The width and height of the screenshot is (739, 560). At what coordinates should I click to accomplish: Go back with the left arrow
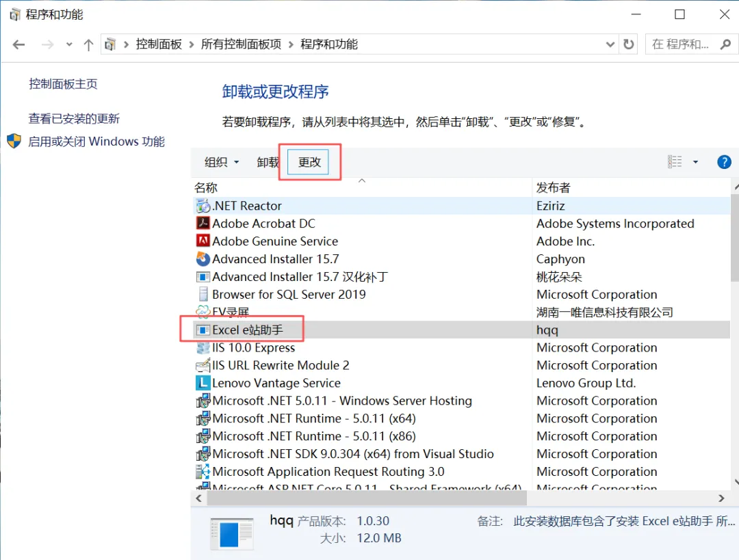19,44
